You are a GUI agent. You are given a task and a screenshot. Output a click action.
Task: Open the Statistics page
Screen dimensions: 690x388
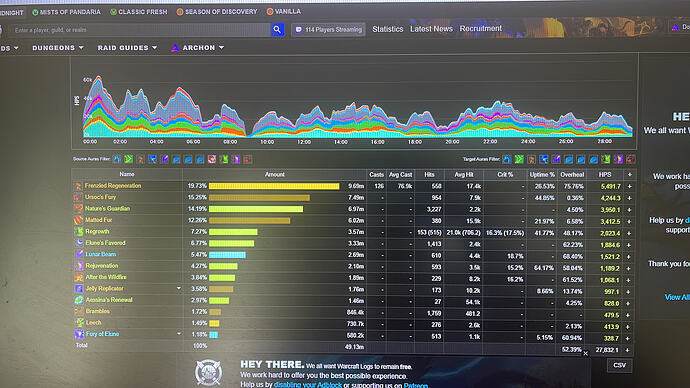coord(388,29)
